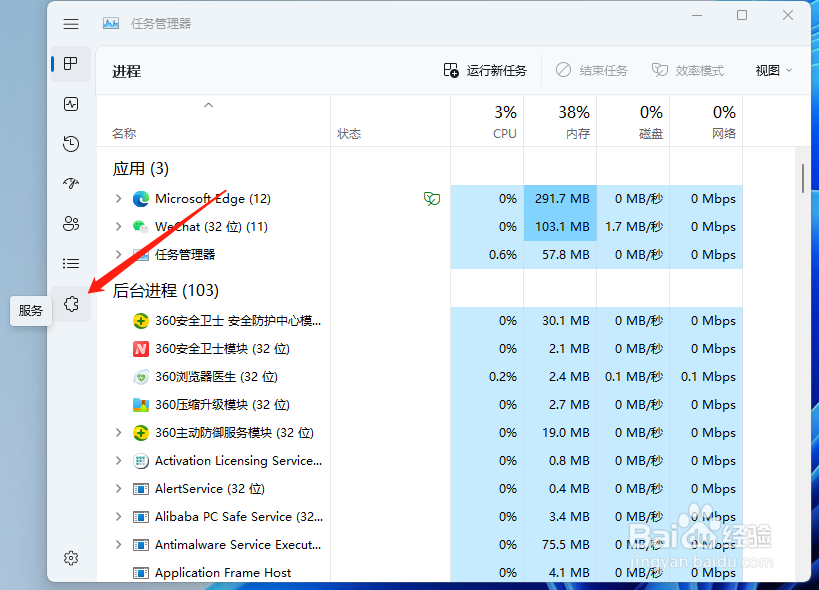This screenshot has height=590, width=819.
Task: Click the 360压缩升级模块 icon
Action: (x=141, y=405)
